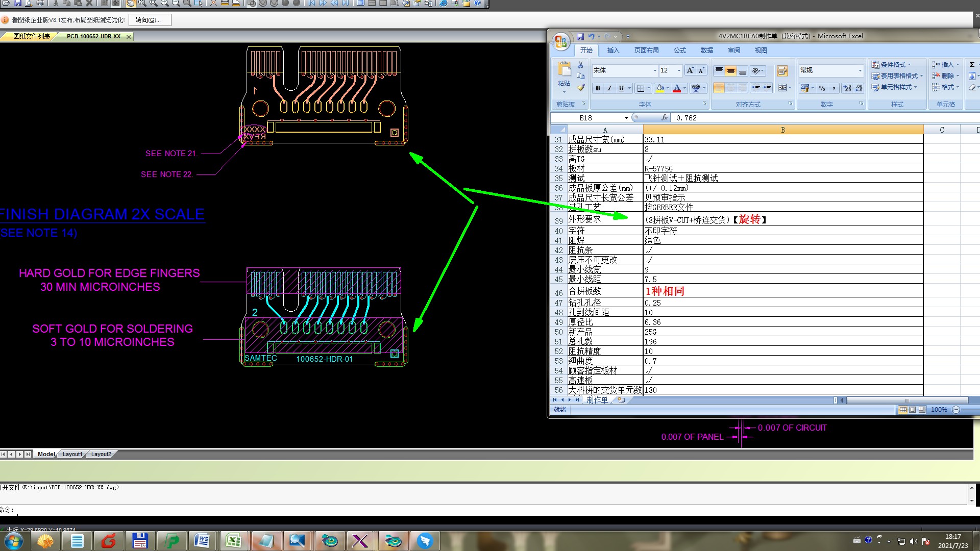
Task: Toggle wrap text button
Action: point(782,71)
